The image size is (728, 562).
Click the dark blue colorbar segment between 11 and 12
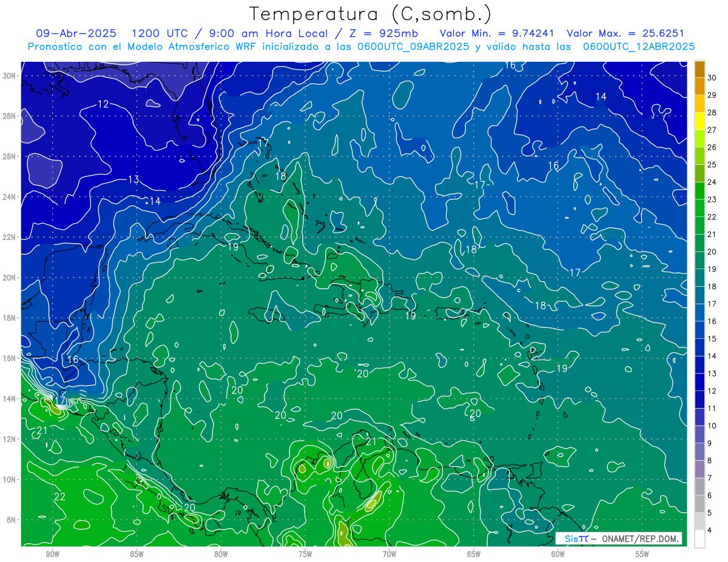(699, 400)
